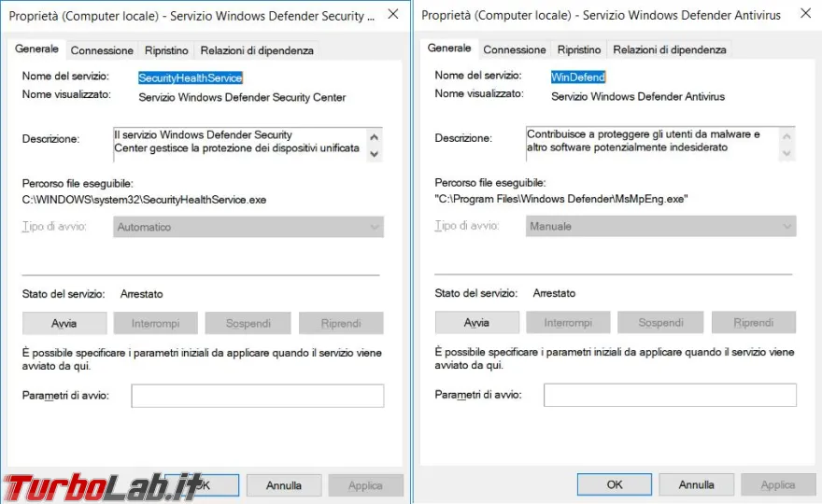Close the Windows Defender Security Center properties window
The image size is (822, 504).
pos(394,15)
